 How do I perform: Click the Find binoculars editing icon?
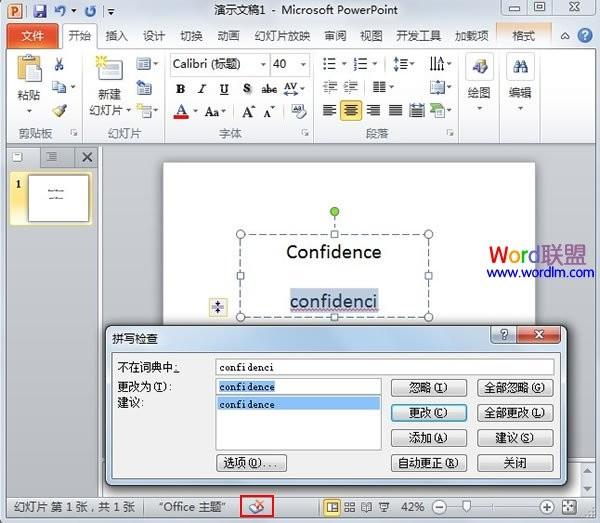pos(520,67)
